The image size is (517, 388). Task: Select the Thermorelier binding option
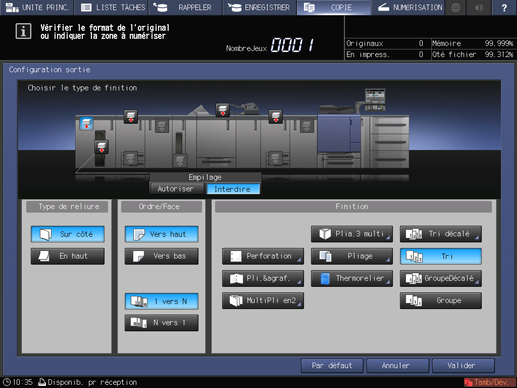(x=352, y=279)
